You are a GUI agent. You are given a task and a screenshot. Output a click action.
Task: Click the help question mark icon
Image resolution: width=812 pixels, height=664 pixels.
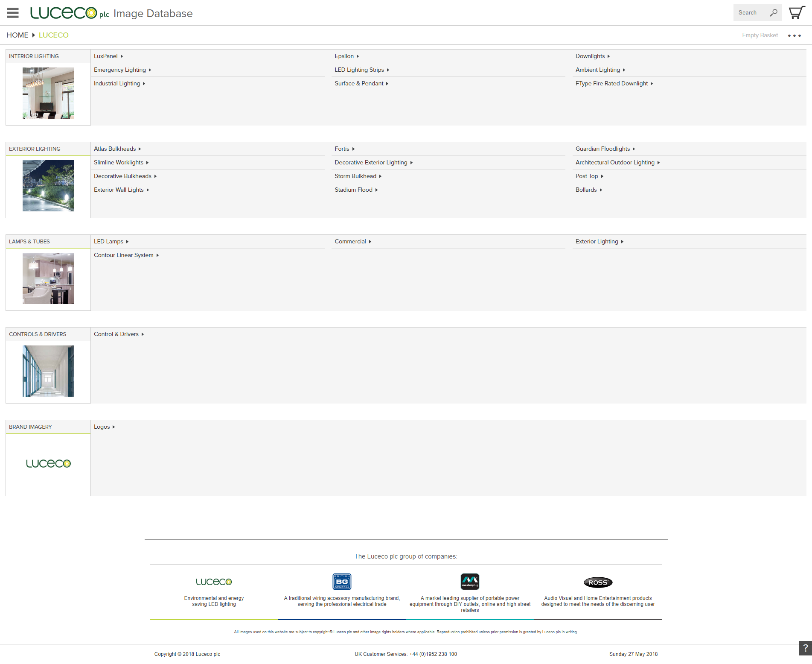[x=805, y=648]
